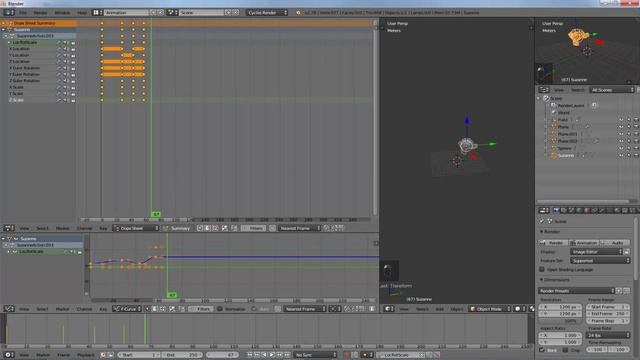This screenshot has height=360, width=640.
Task: Click the Properties editor type icon
Action: pos(544,211)
